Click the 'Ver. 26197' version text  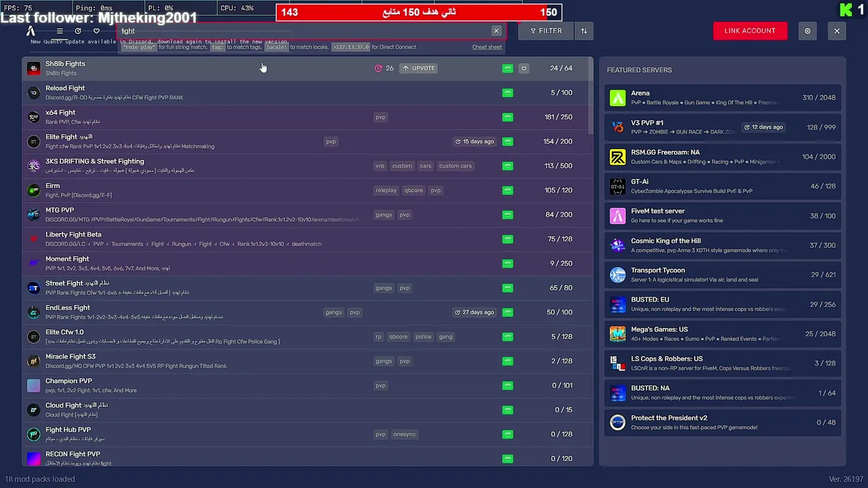tap(846, 479)
